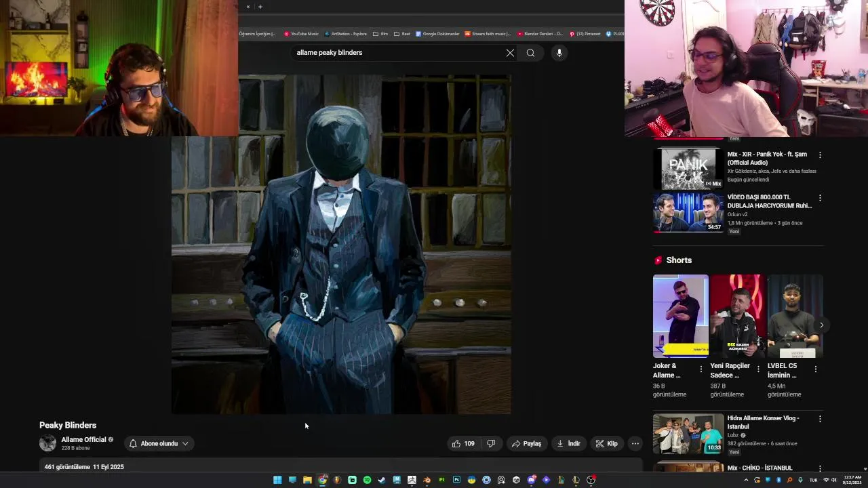Click scrollbar down arrow at page edge

(x=865, y=468)
